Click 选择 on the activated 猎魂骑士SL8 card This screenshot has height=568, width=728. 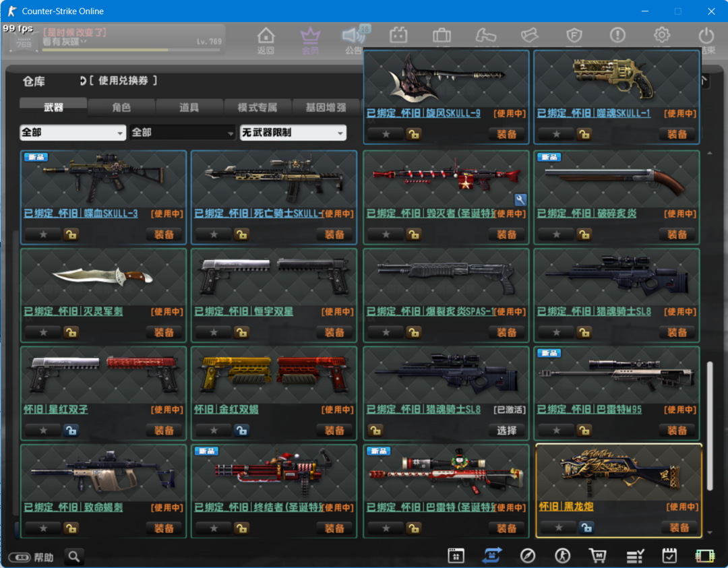point(506,430)
